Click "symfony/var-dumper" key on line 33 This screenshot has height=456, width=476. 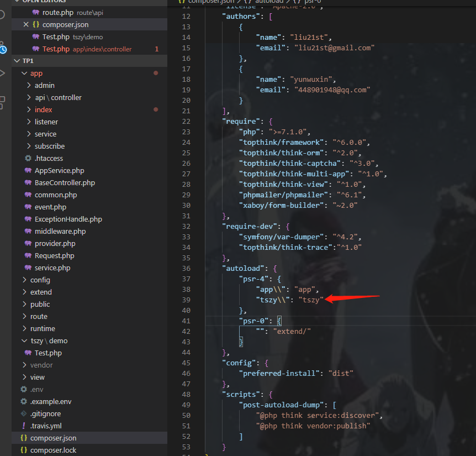coord(281,237)
